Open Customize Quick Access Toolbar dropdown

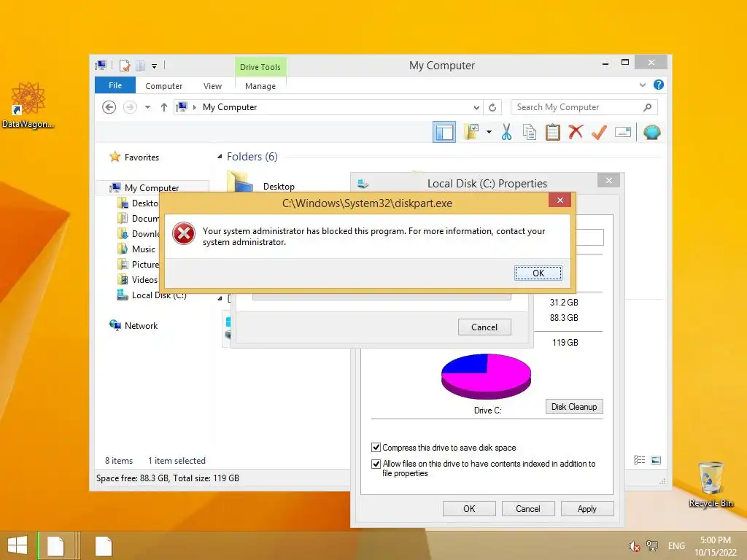click(x=155, y=66)
